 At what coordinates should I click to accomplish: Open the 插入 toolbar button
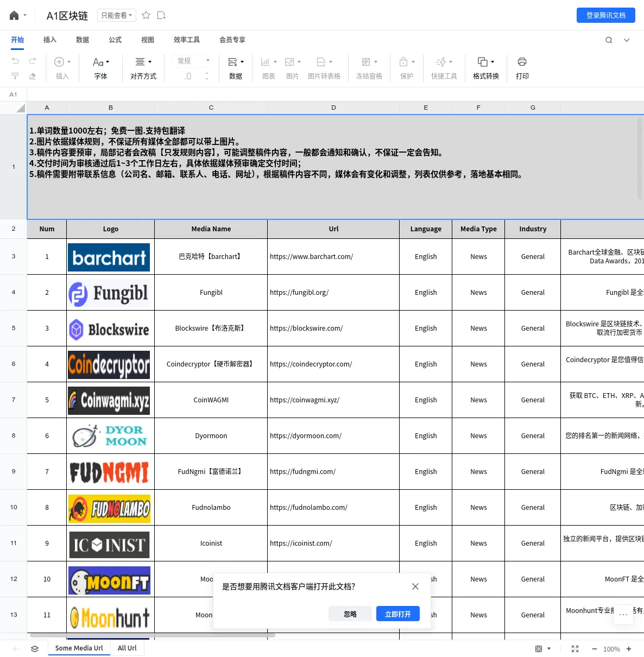click(x=62, y=68)
